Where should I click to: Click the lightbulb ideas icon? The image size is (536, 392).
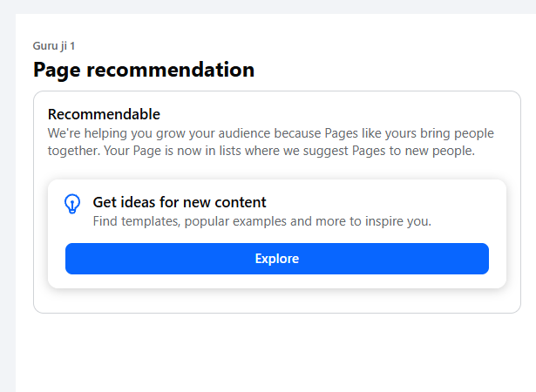coord(73,204)
